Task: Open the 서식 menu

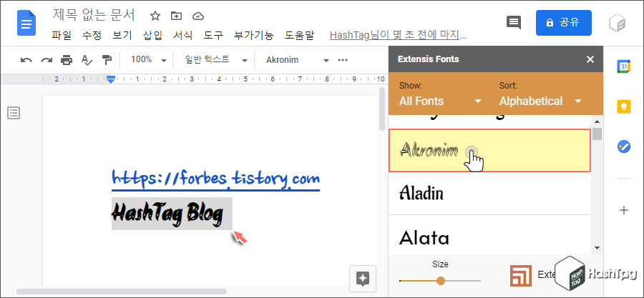Action: click(182, 36)
